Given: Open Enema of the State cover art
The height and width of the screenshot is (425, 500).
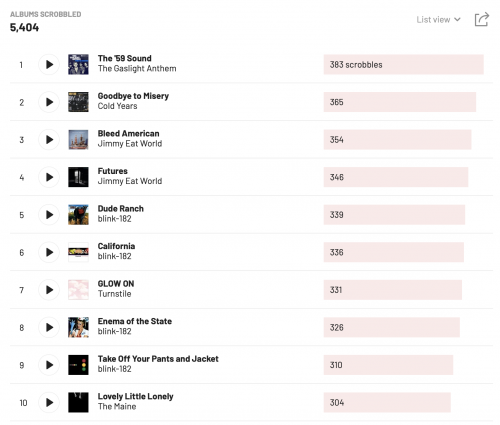Looking at the screenshot, I should (78, 327).
